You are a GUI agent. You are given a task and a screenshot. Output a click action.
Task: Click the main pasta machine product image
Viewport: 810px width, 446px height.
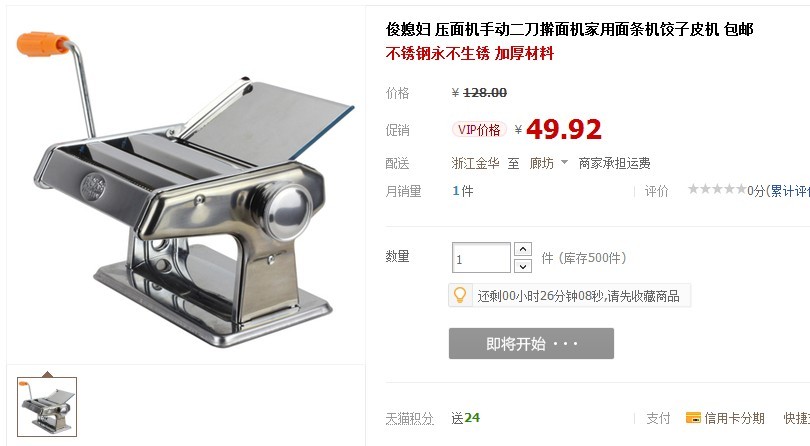point(186,186)
